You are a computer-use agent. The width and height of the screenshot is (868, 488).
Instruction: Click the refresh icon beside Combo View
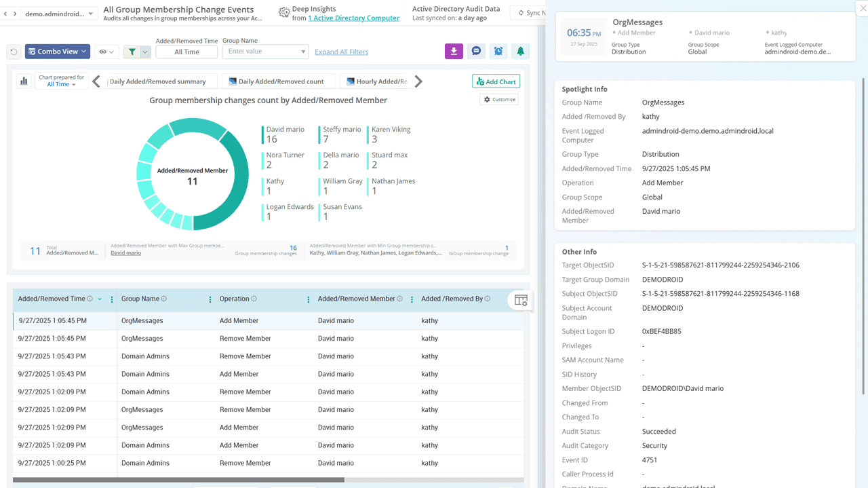click(14, 52)
